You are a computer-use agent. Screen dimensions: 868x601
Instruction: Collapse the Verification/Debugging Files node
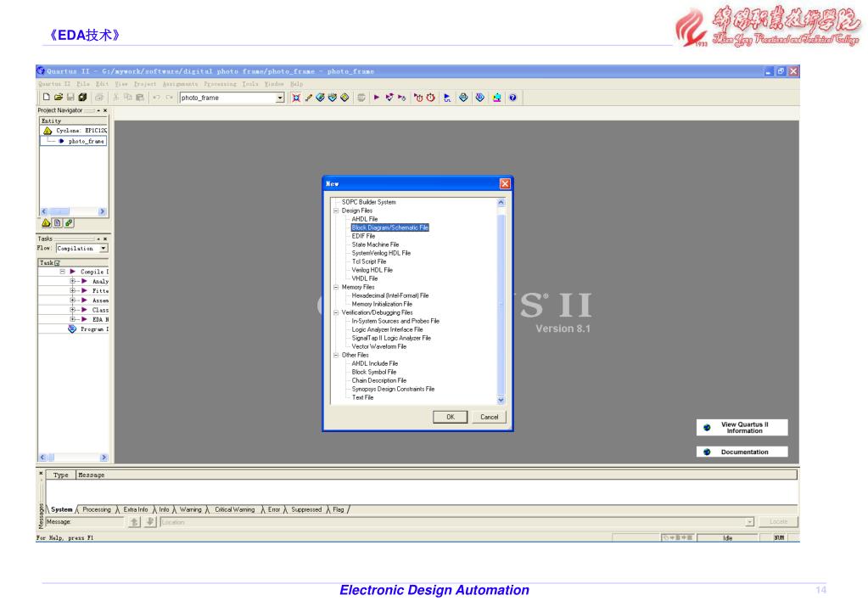point(336,312)
